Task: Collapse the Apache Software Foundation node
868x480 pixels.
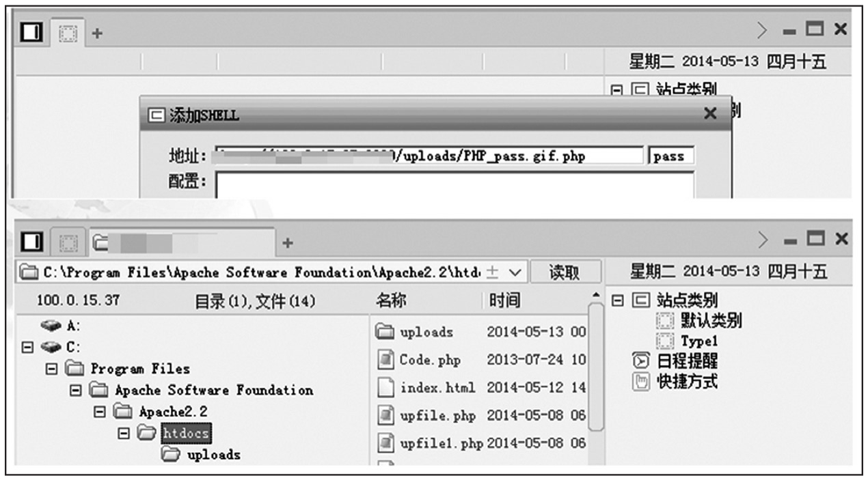Action: coord(75,391)
